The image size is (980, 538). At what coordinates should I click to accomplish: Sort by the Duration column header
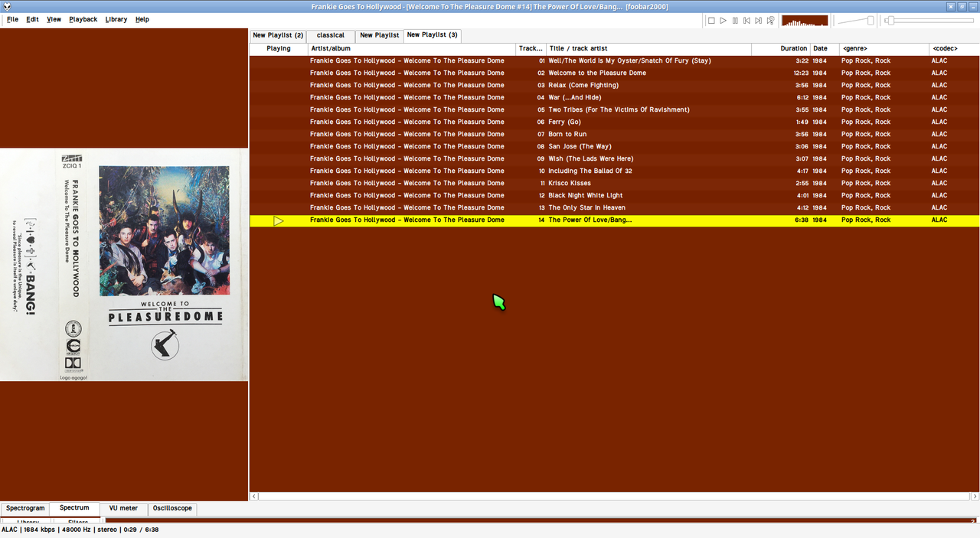pos(781,48)
